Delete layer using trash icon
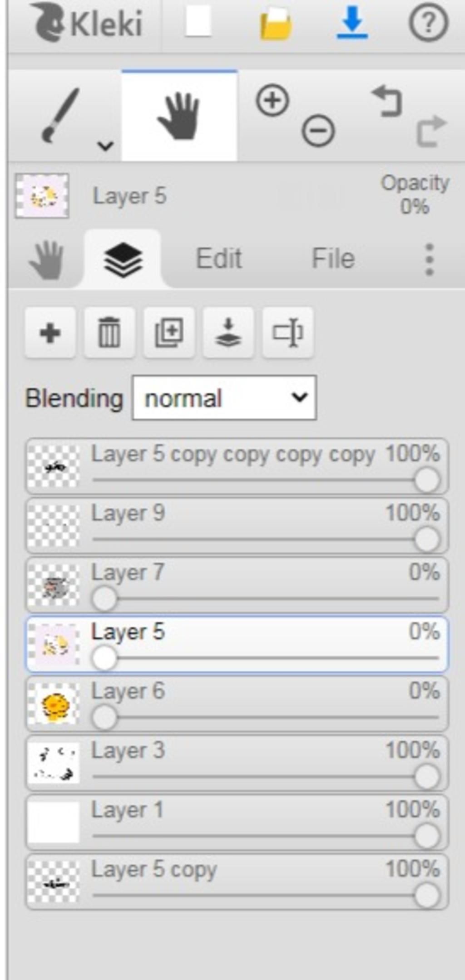 (109, 333)
